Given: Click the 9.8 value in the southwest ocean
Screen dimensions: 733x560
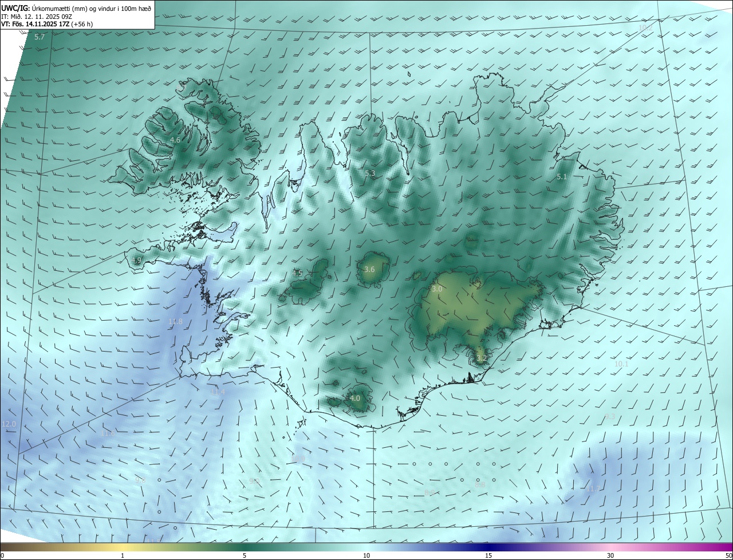Looking at the screenshot, I should click(x=140, y=480).
